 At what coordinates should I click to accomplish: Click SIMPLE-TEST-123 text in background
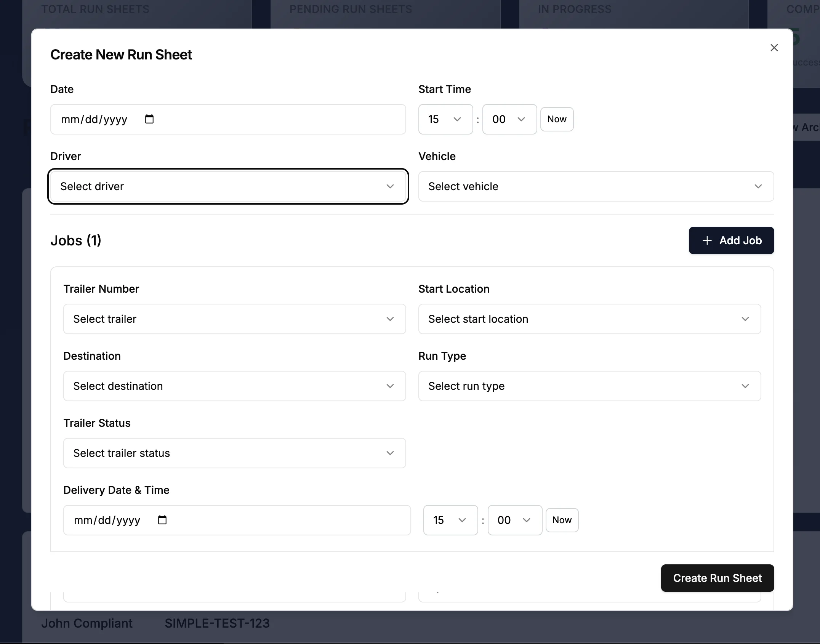(217, 623)
